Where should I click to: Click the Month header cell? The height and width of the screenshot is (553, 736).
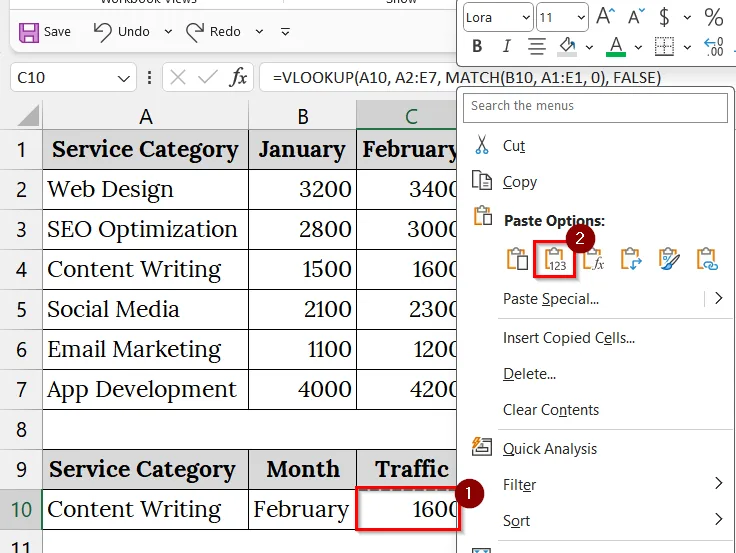click(x=302, y=469)
